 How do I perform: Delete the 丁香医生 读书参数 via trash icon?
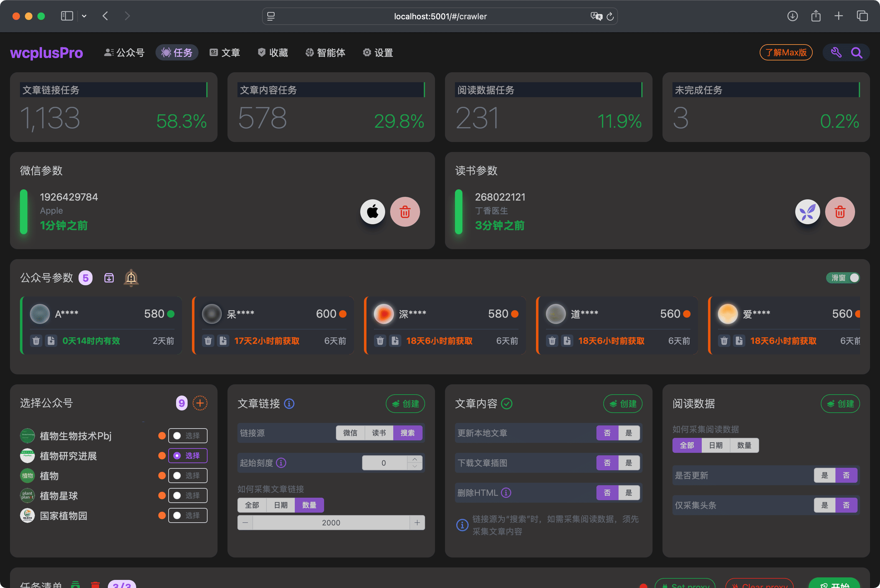(840, 211)
